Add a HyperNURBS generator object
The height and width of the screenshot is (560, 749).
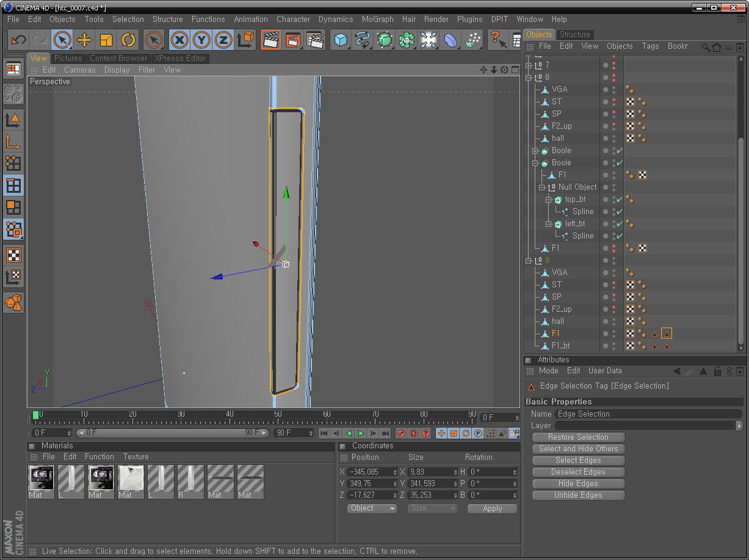pyautogui.click(x=385, y=40)
